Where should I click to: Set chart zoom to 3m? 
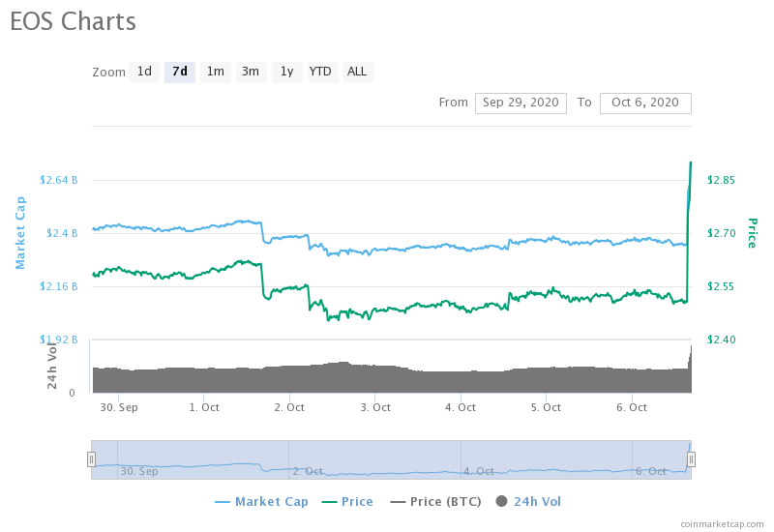(251, 72)
